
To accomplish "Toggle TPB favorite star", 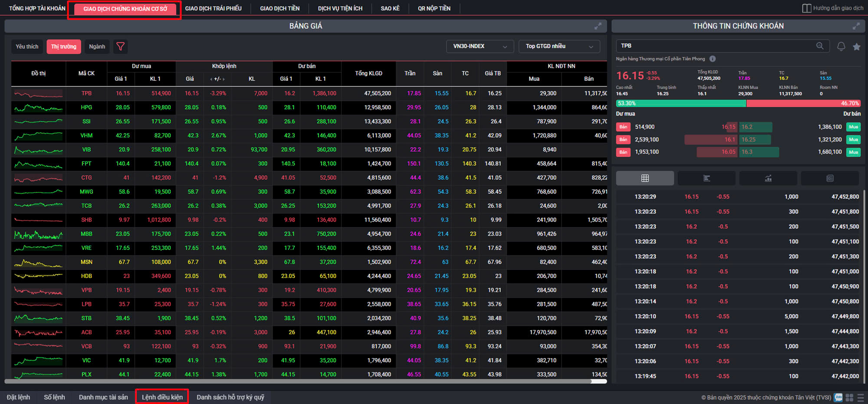I will tap(856, 46).
